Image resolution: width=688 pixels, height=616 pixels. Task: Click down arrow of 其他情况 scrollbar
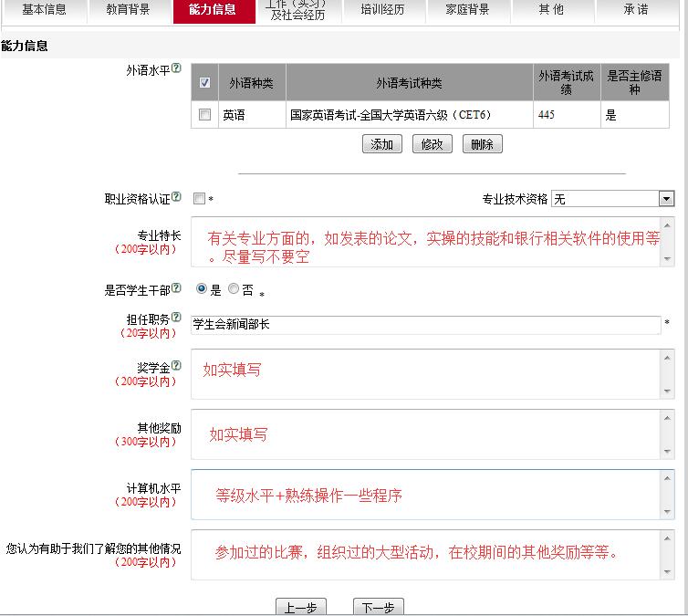click(667, 571)
